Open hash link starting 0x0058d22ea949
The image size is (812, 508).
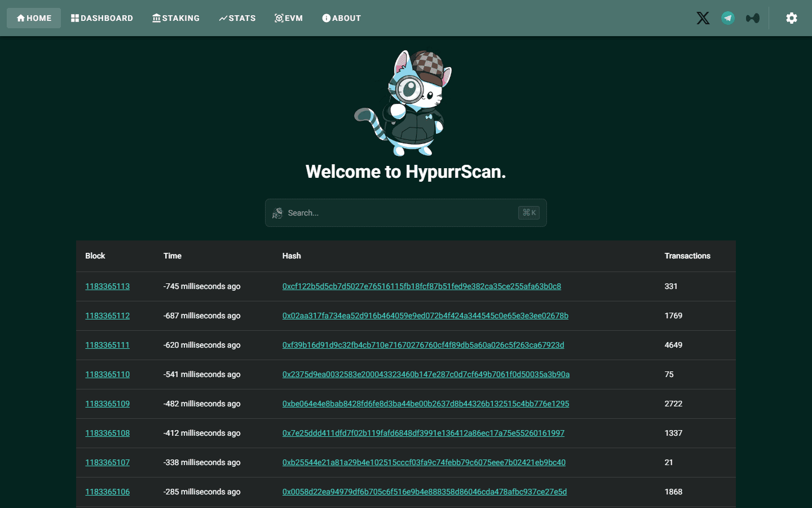point(425,492)
